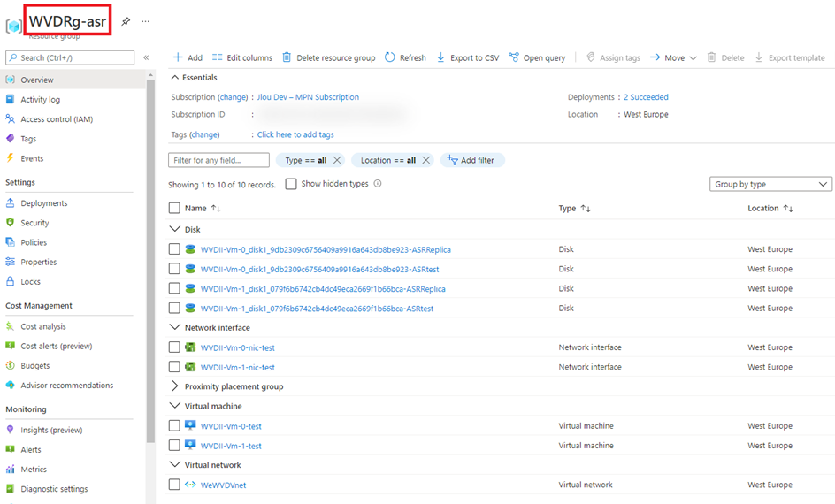Click Delete resource group
The image size is (835, 504).
tap(328, 57)
